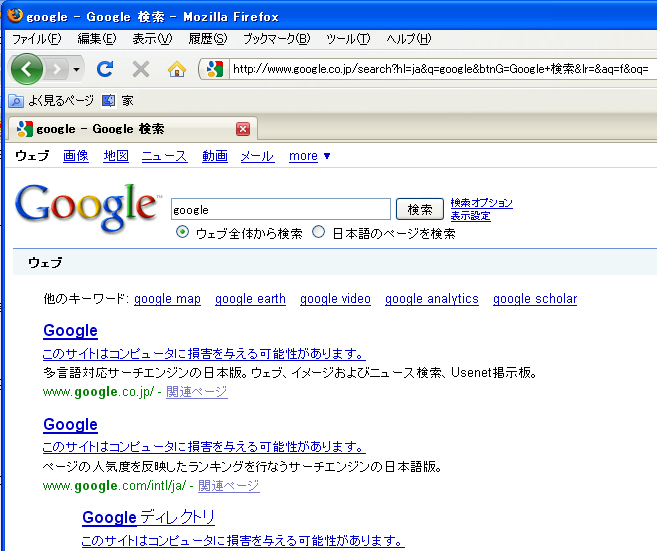Open the 検索オプション link

click(x=481, y=203)
